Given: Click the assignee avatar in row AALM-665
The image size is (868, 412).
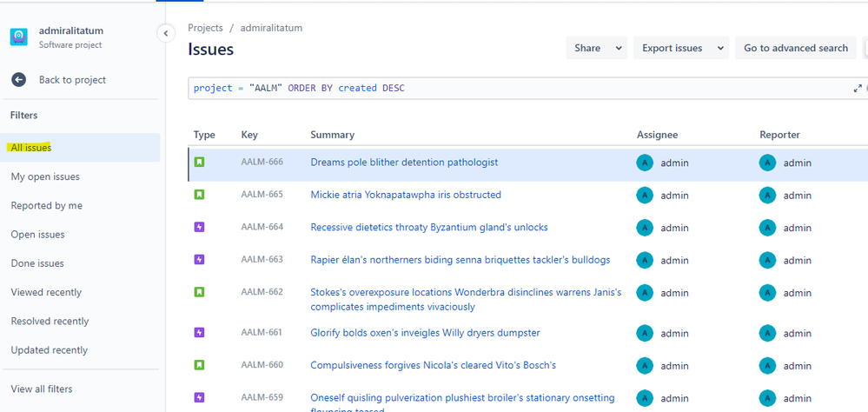Looking at the screenshot, I should [645, 195].
